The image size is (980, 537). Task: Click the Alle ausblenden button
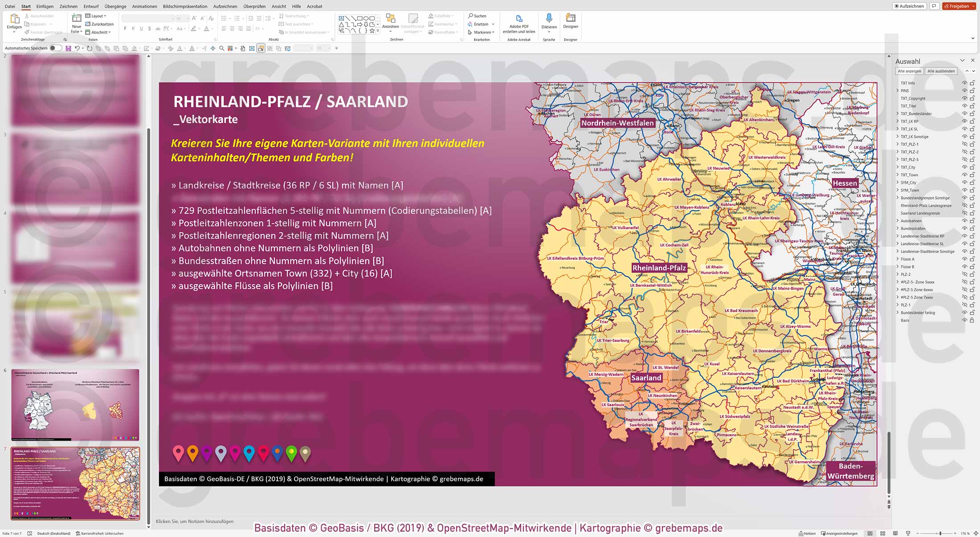click(x=941, y=71)
